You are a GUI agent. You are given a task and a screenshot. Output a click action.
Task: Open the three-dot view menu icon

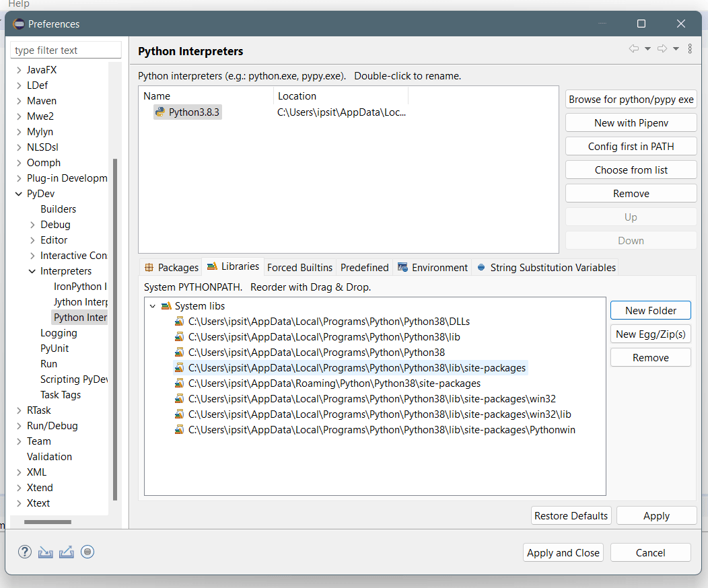(x=690, y=48)
